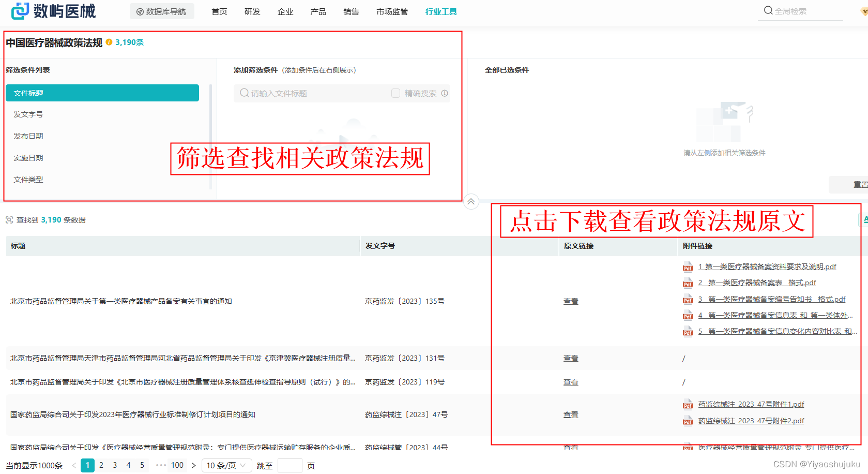This screenshot has width=868, height=474.
Task: Go to page 4
Action: pyautogui.click(x=128, y=465)
